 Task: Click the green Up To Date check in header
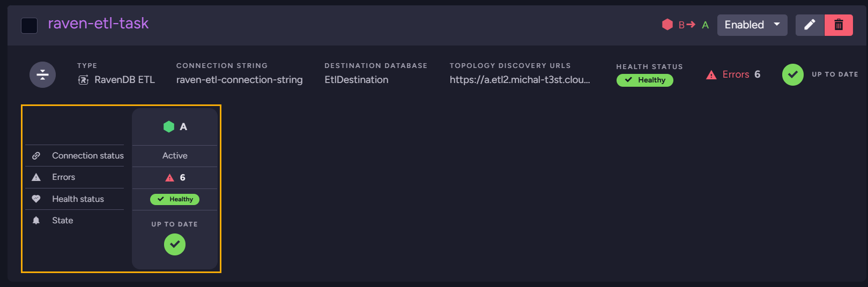pyautogui.click(x=793, y=74)
